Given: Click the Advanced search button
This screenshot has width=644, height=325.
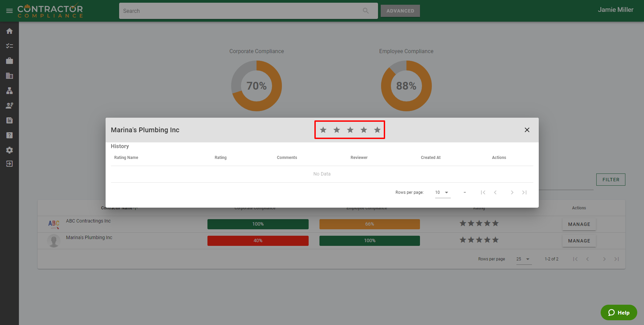Looking at the screenshot, I should [x=400, y=11].
